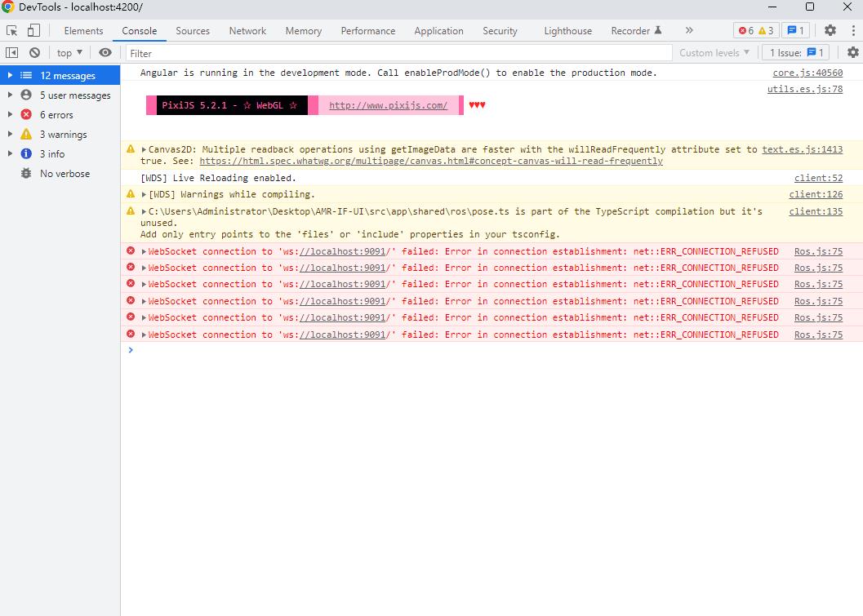Switch to the Application tab
The image size is (863, 616).
click(438, 31)
